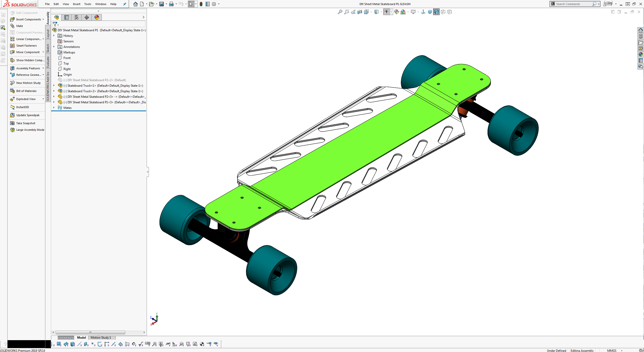Screen dimensions: 644x352
Task: Click the New document icon
Action: [142, 4]
